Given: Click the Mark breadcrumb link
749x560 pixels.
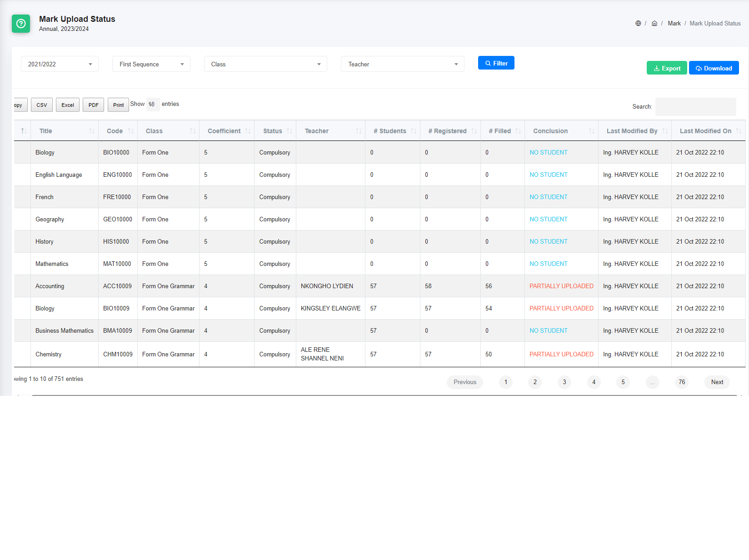Looking at the screenshot, I should (674, 24).
